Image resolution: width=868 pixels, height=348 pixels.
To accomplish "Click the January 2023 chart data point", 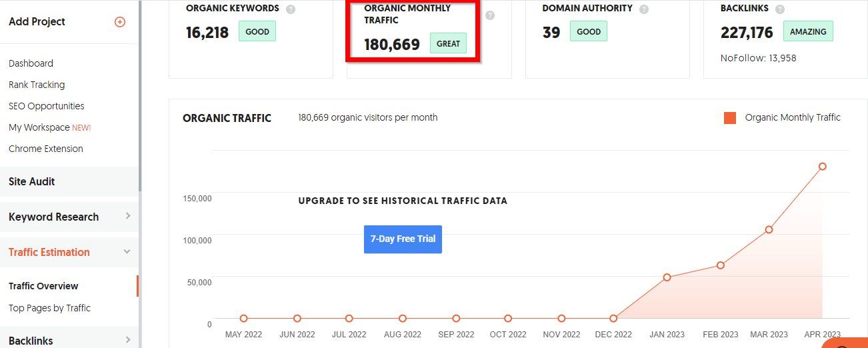I will point(667,277).
